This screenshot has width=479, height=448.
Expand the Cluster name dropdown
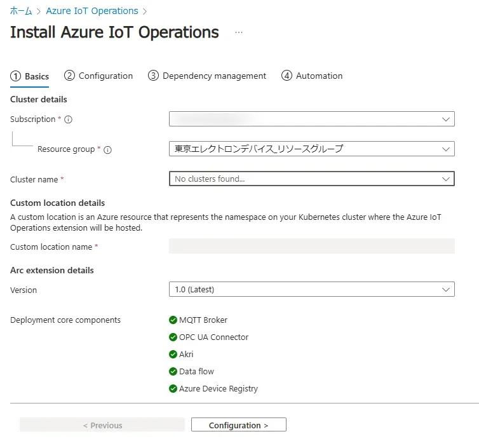[311, 179]
